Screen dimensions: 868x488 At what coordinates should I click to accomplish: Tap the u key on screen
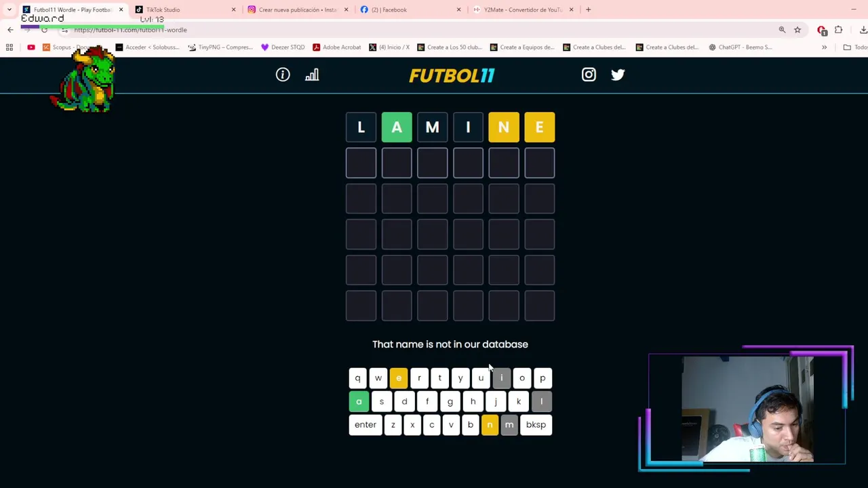pyautogui.click(x=481, y=378)
